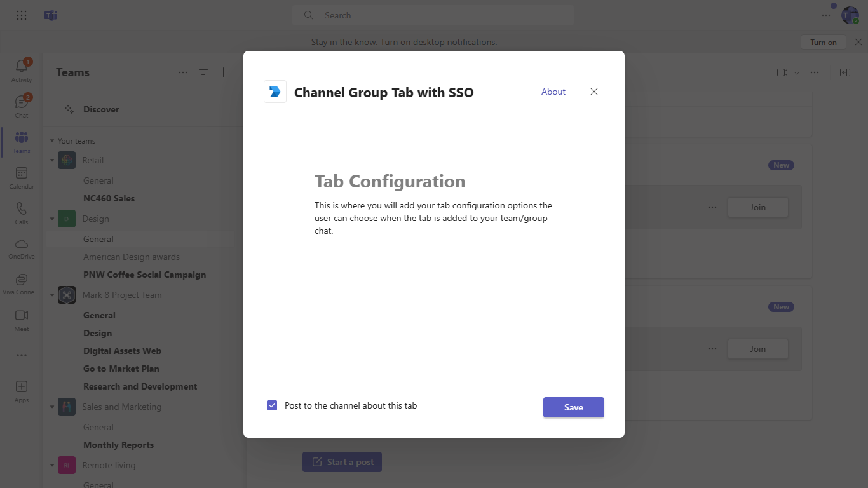This screenshot has width=868, height=488.
Task: Select the NC460 Sales channel
Action: pos(109,198)
